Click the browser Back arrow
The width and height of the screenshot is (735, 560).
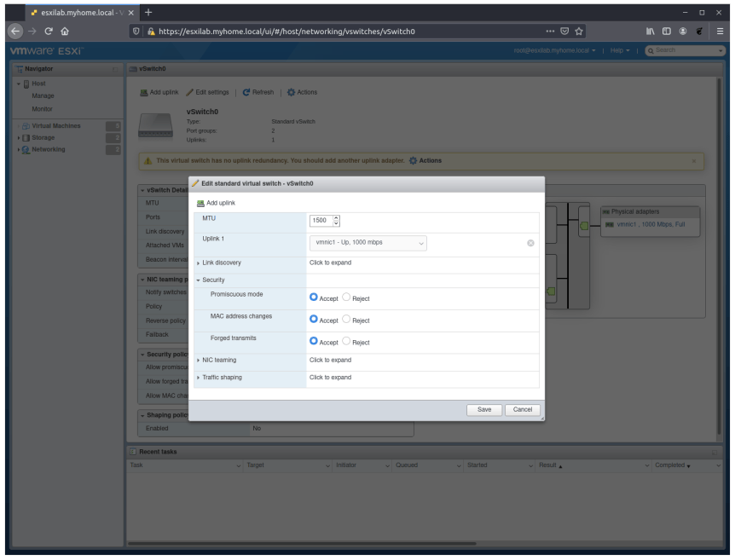click(15, 32)
